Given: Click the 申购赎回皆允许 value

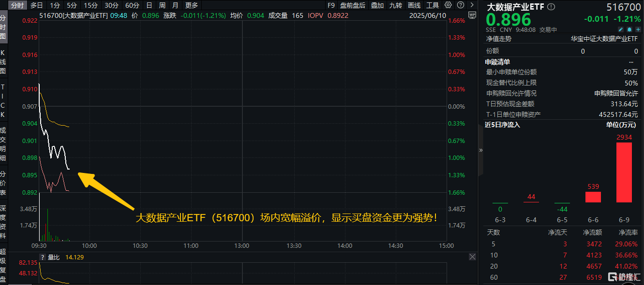Looking at the screenshot, I should (616, 93).
